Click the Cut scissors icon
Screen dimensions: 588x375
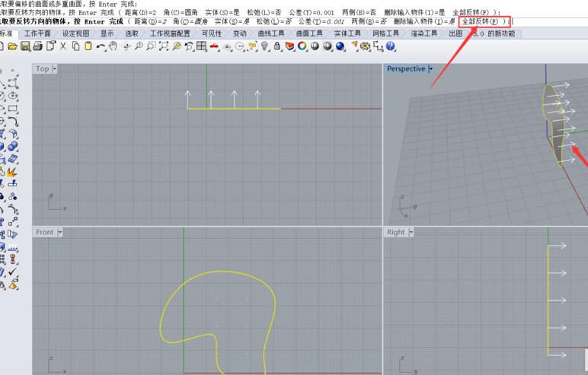[x=63, y=46]
